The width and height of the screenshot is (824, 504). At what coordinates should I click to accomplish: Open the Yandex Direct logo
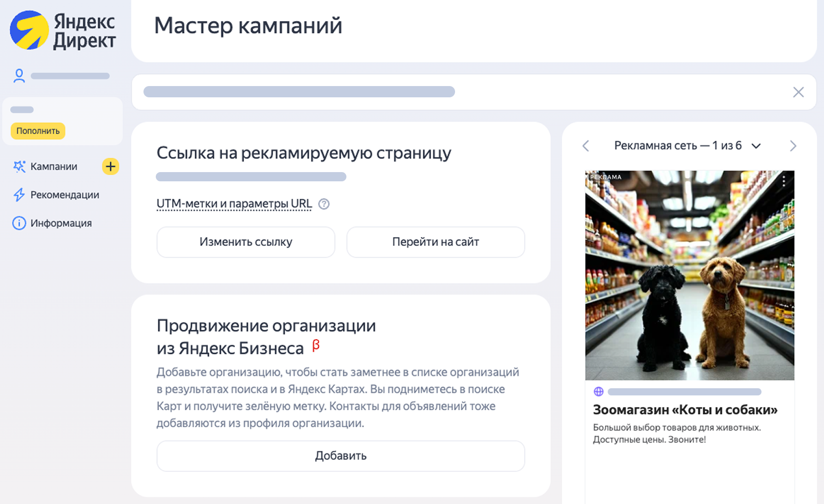(28, 30)
